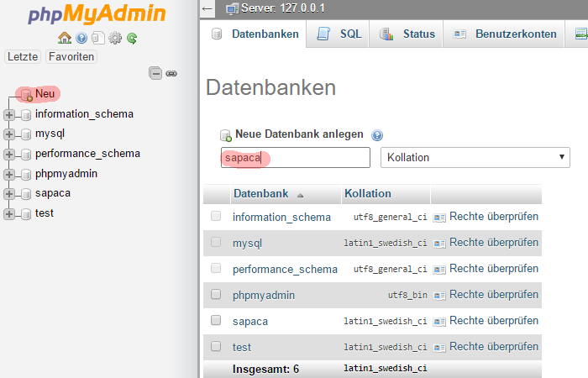Click privileges icon in phpmyadmin table row

(x=439, y=296)
